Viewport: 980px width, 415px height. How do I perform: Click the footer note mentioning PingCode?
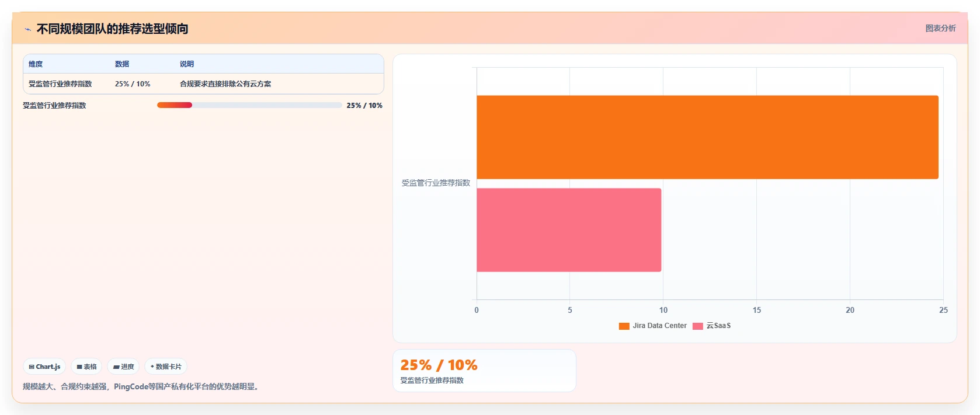[x=142, y=386]
